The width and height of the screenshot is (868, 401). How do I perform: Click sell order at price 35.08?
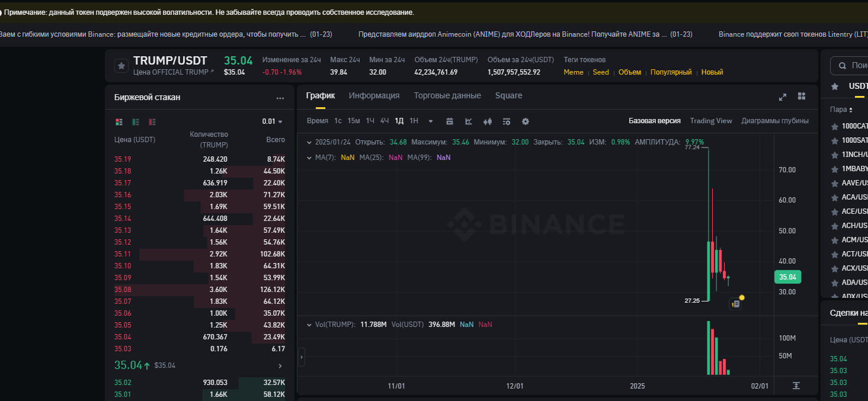point(200,290)
